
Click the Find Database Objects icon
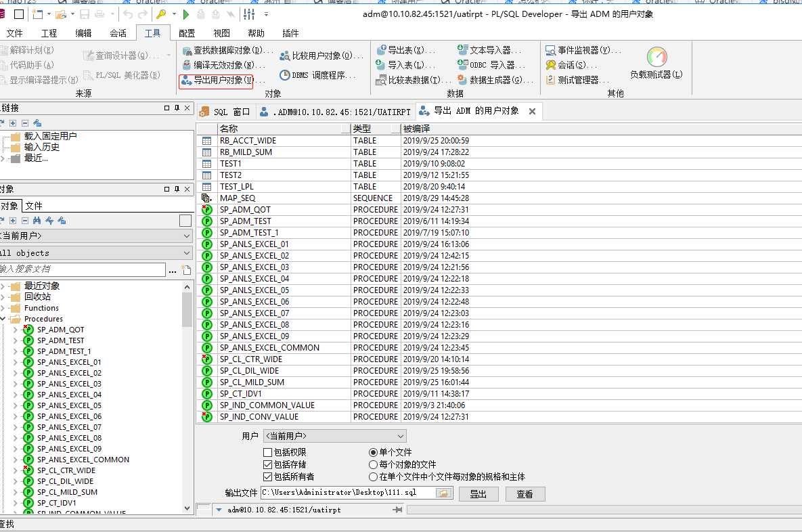[x=187, y=50]
